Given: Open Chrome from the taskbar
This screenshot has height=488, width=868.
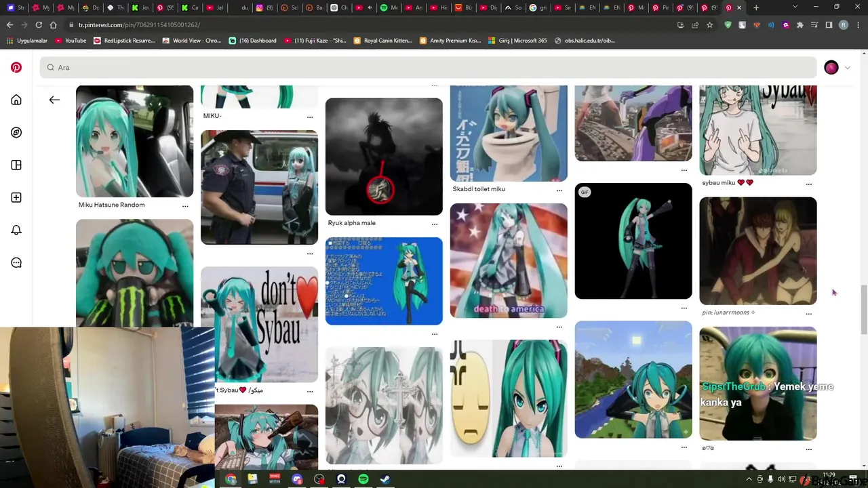Looking at the screenshot, I should [231, 479].
